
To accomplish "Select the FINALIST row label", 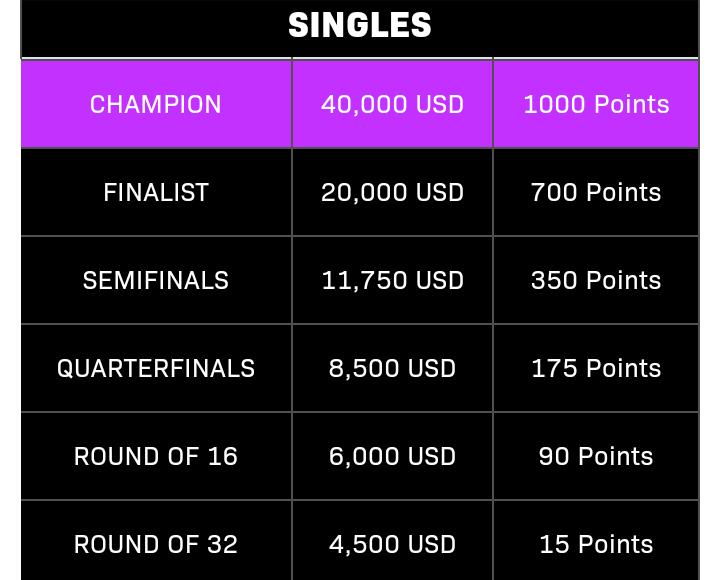I will 156,192.
